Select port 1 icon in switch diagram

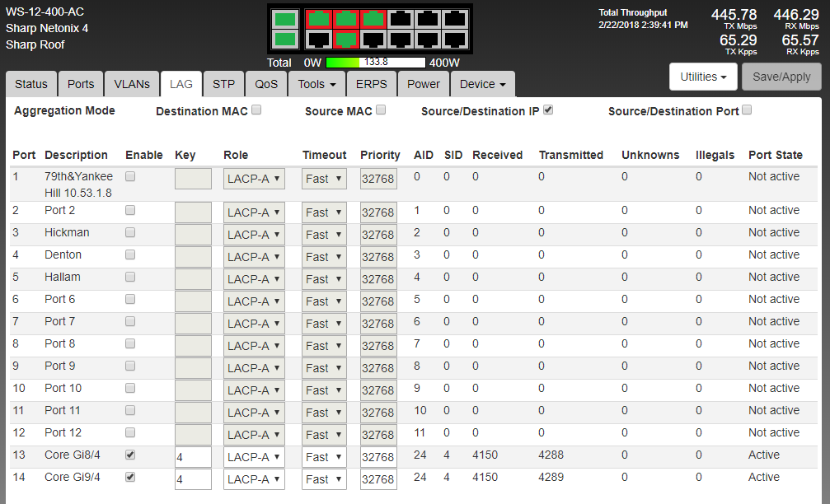pyautogui.click(x=318, y=18)
